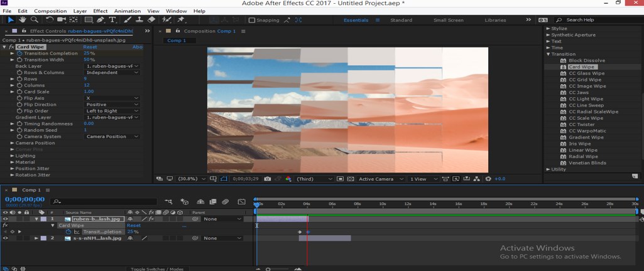The height and width of the screenshot is (271, 644).
Task: Click Reset next to Card Wipe in timeline
Action: [x=133, y=225]
